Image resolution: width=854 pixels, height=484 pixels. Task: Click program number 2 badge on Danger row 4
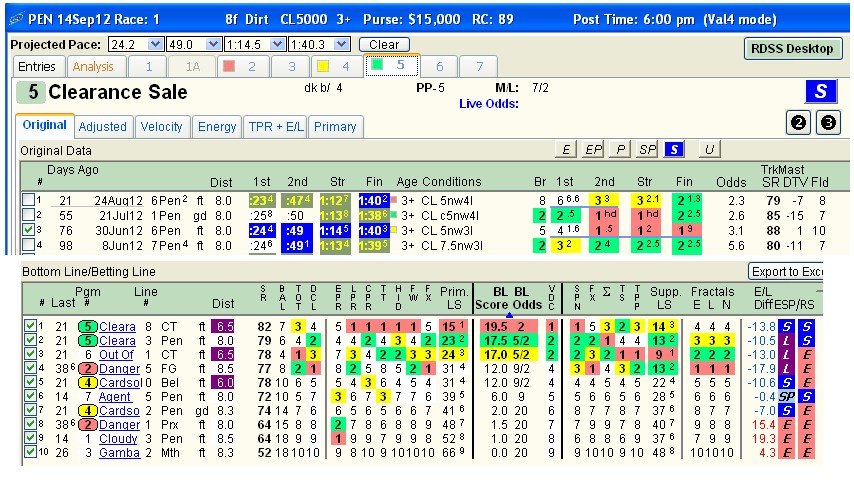pyautogui.click(x=88, y=369)
